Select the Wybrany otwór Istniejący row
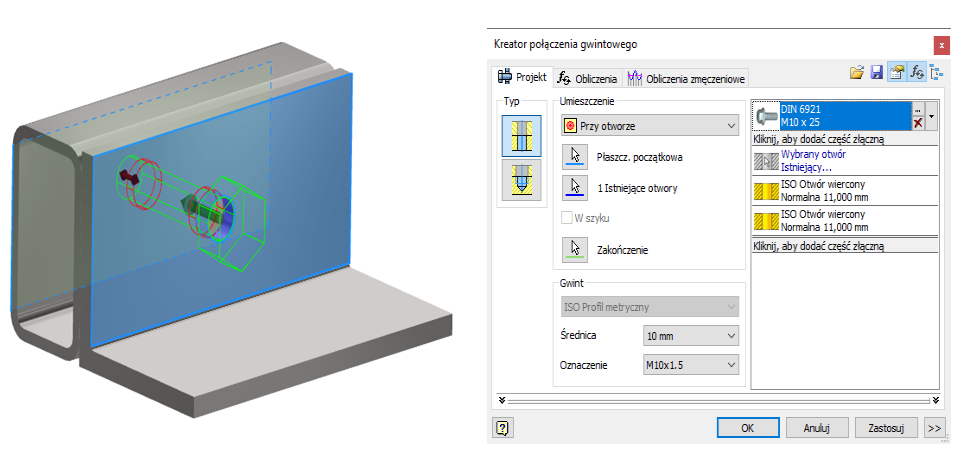The height and width of the screenshot is (471, 960). pyautogui.click(x=845, y=161)
